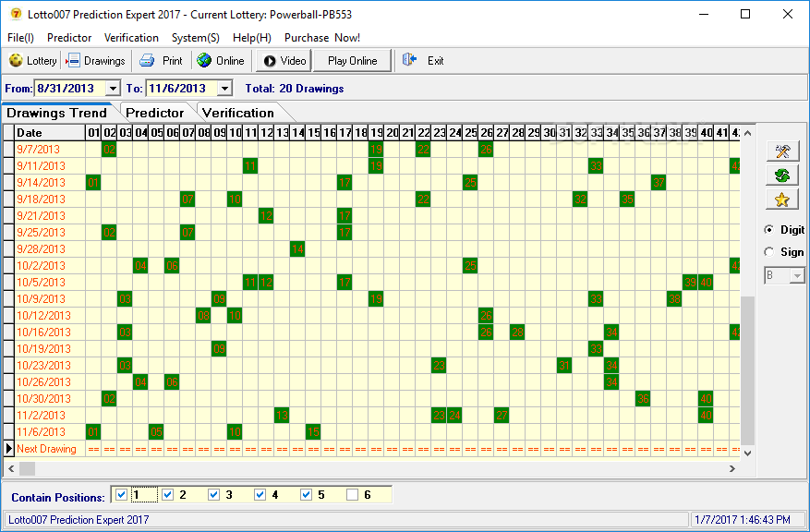Click the Lottery ball icon in toolbar
This screenshot has width=810, height=532.
16,60
